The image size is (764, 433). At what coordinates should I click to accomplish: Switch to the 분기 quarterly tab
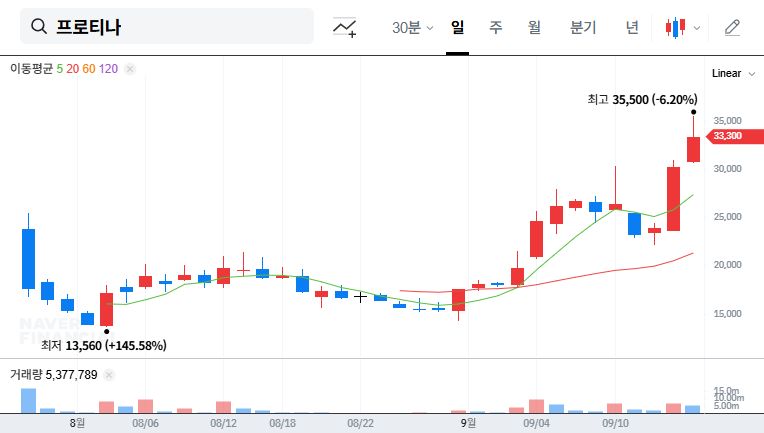(583, 27)
